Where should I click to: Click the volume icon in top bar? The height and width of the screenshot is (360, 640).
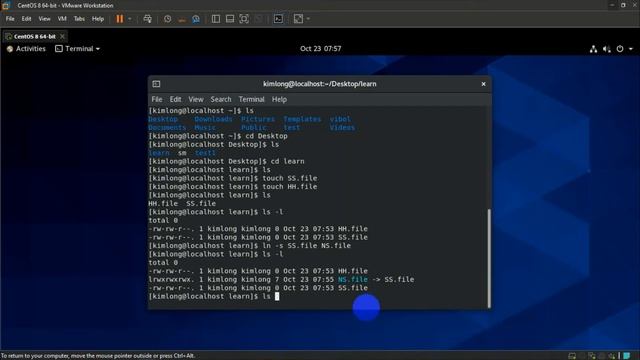coord(607,49)
